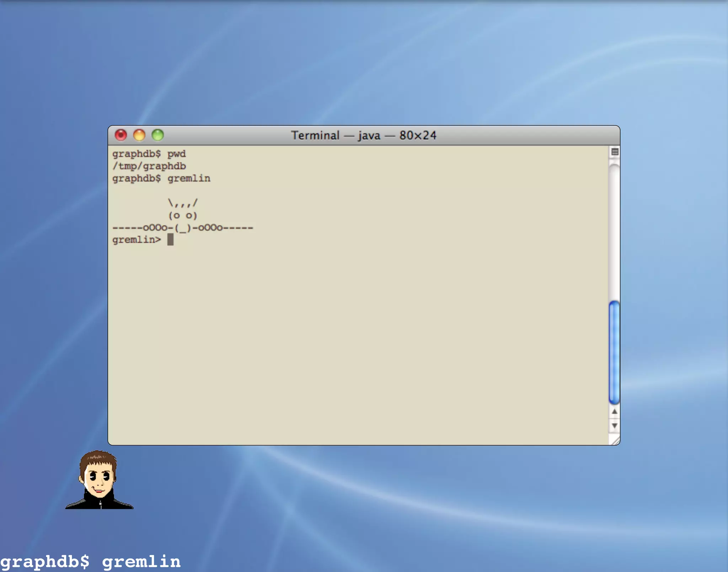Click the resize grip at window corner
Screen dimensions: 728x572
[x=615, y=440]
